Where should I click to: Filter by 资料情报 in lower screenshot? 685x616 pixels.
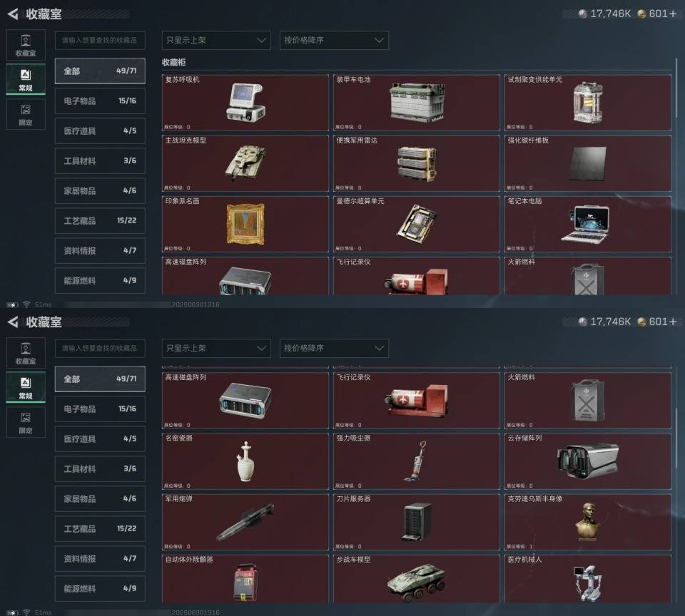(100, 559)
